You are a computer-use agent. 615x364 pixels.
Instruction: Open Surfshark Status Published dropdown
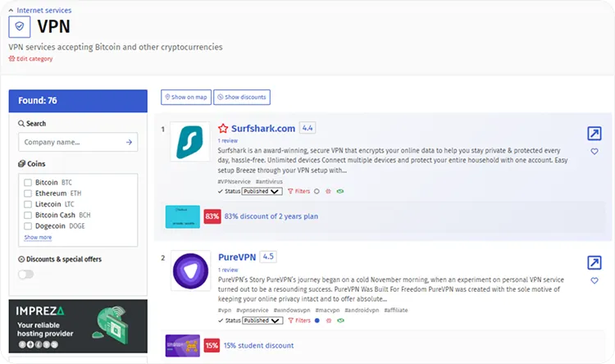tap(262, 191)
